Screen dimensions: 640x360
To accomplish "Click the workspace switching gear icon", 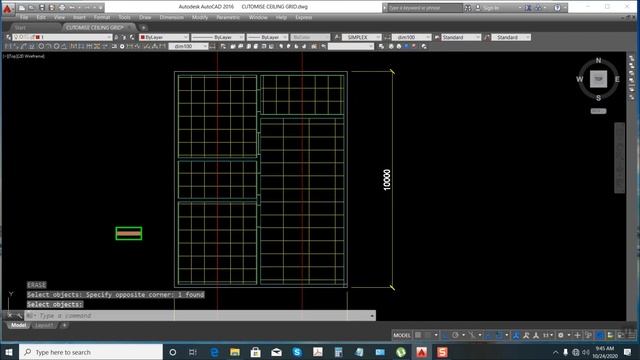I will tap(561, 335).
